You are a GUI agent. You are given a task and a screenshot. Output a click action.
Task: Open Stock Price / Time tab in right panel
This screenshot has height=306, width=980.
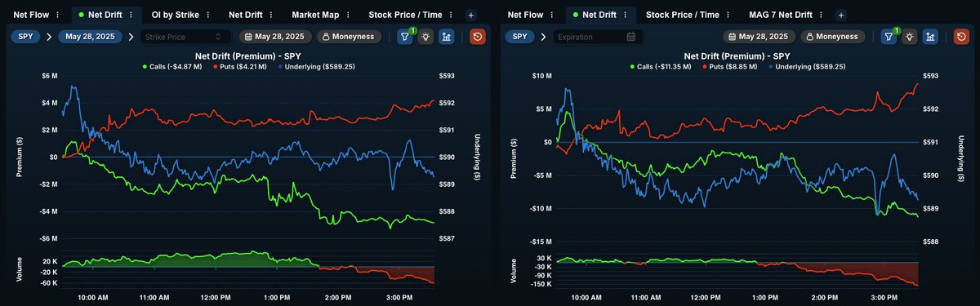click(684, 15)
